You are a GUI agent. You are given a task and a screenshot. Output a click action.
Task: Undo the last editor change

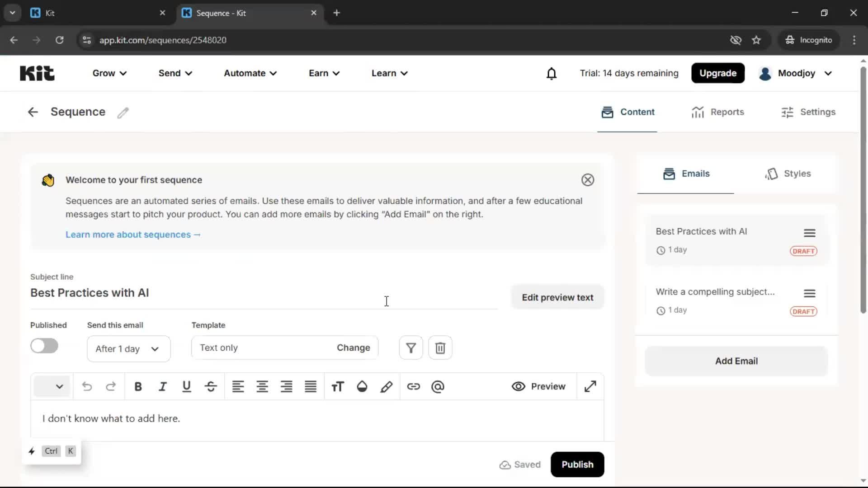point(87,387)
